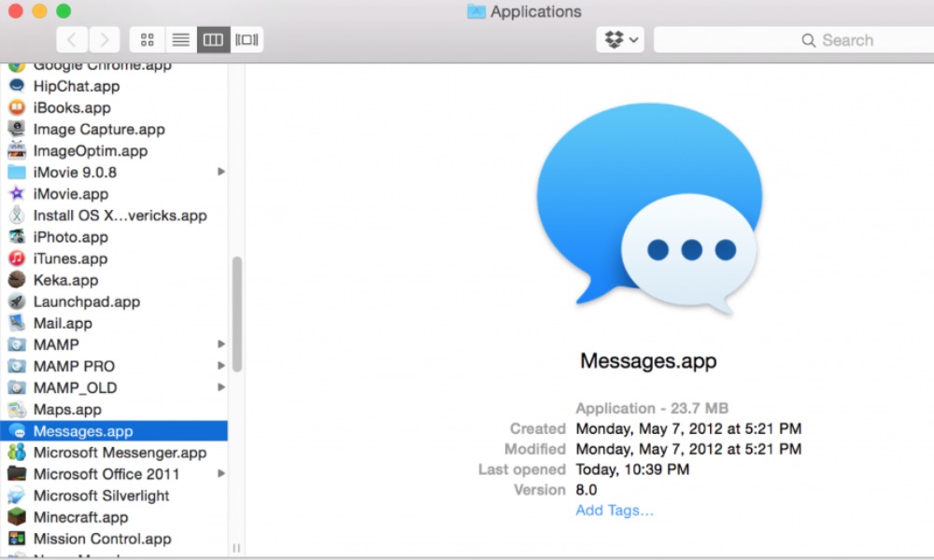
Task: Expand the MAMP folder arrow
Action: click(221, 344)
